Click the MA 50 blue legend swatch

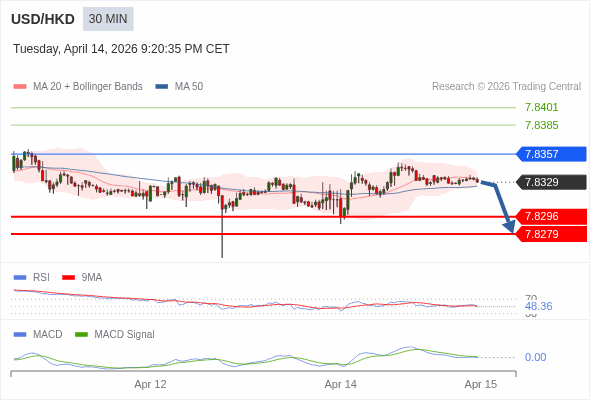(x=162, y=87)
